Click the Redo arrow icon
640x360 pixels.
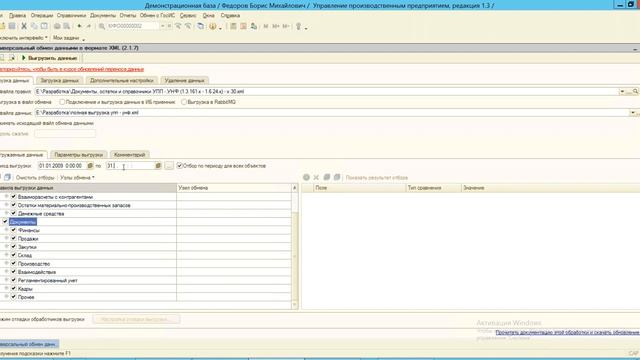coord(89,26)
